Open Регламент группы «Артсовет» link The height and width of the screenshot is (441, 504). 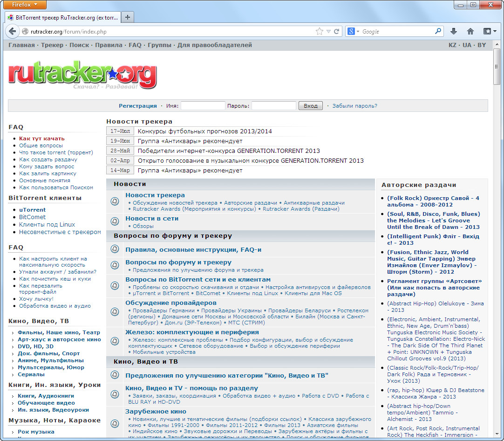(434, 288)
